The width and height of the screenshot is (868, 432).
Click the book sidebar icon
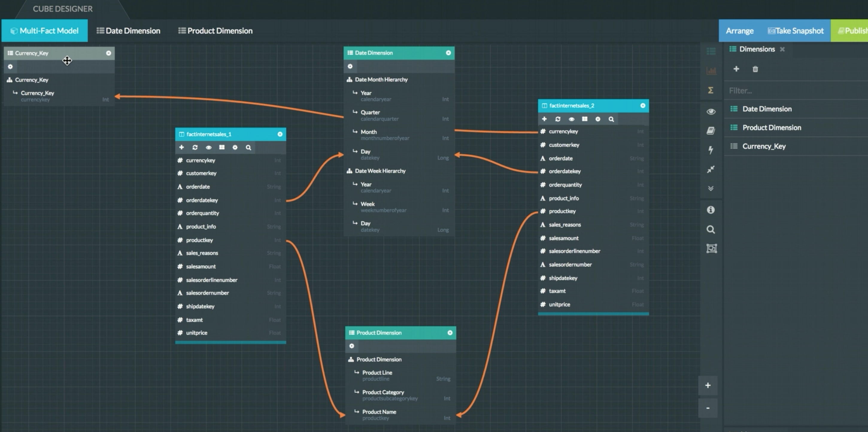pos(711,131)
